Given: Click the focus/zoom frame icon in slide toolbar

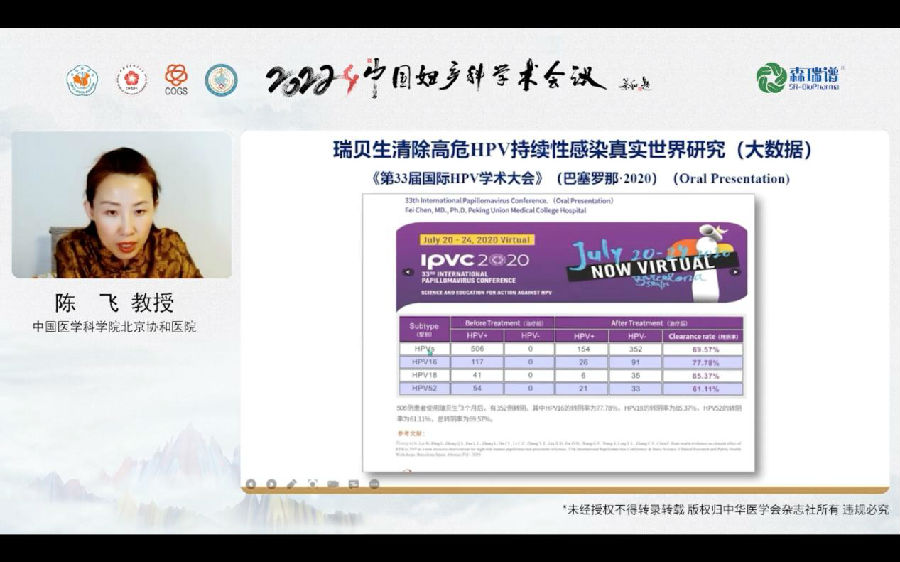Looking at the screenshot, I should pyautogui.click(x=312, y=484).
